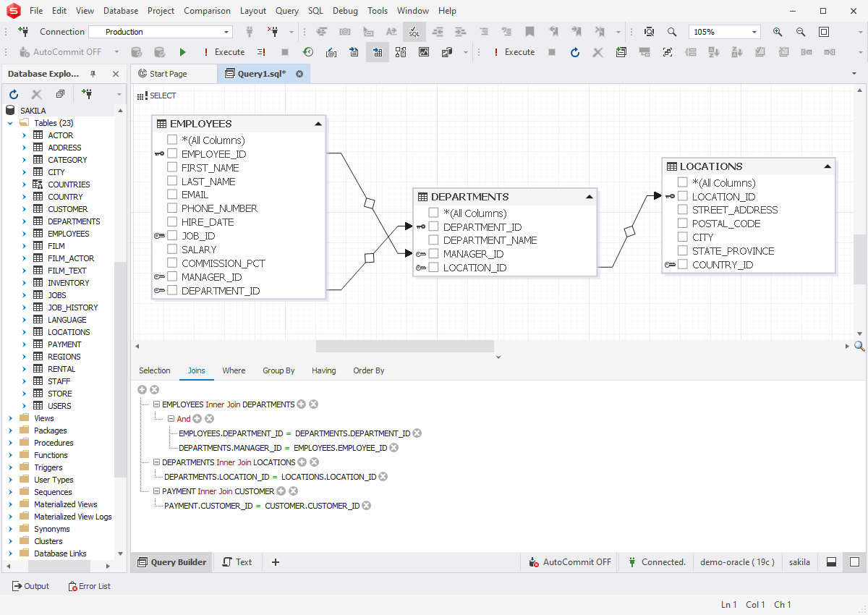Add condition to PAYMENT Inner Join CUSTOMER
Viewport: 868px width, 615px height.
[x=281, y=491]
